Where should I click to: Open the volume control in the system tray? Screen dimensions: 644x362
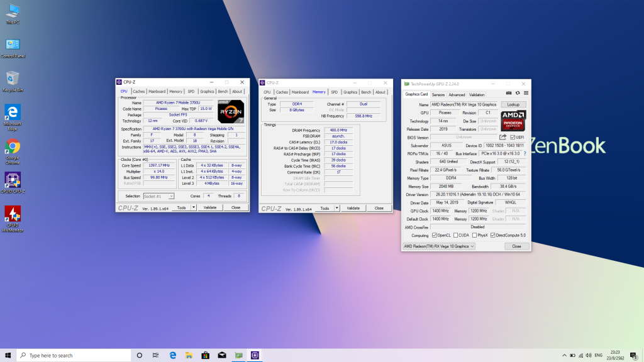(x=589, y=356)
